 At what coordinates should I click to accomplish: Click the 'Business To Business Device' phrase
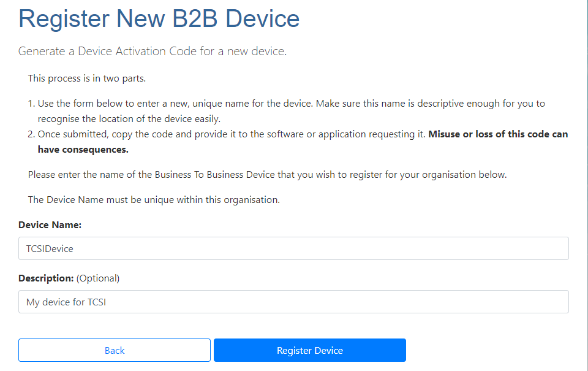214,175
